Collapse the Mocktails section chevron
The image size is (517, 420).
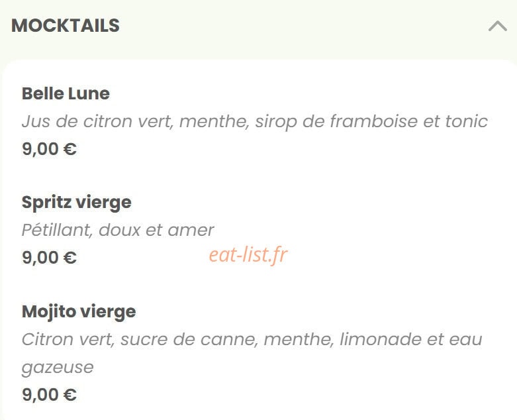point(498,26)
